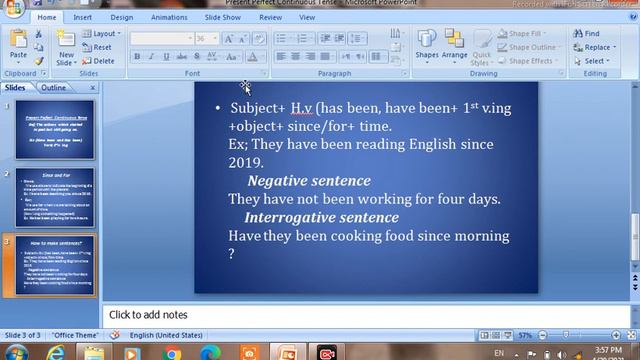Switch to the Insert ribbon tab
This screenshot has height=360, width=640.
point(82,18)
